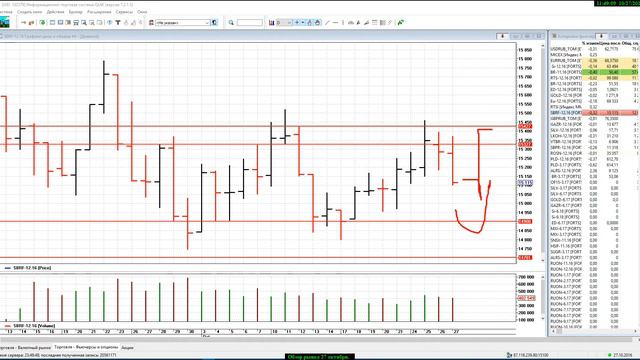Click the magnifier search icon beside the search field
This screenshot has width=640, height=360.
point(231,22)
